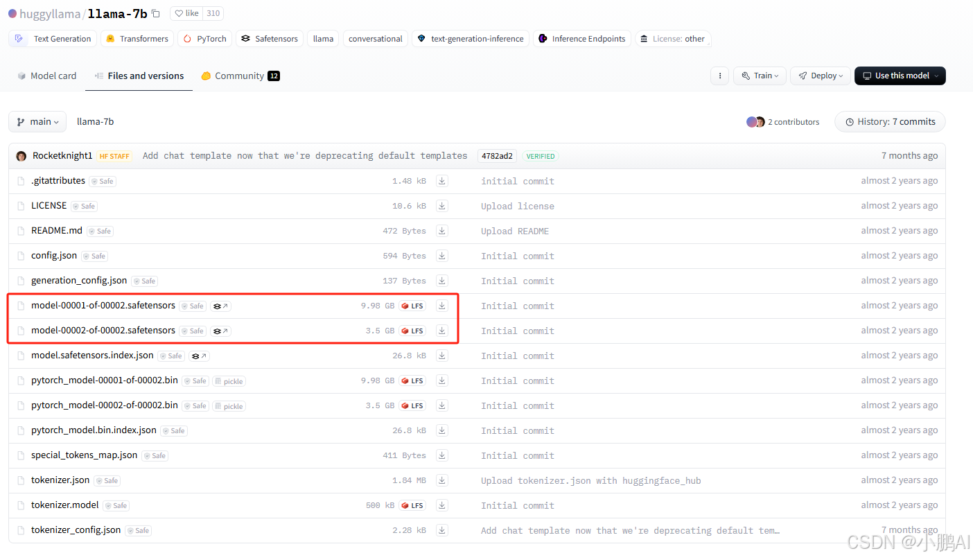Open the three-dot more options menu
Screen dimensions: 973x560
point(721,76)
